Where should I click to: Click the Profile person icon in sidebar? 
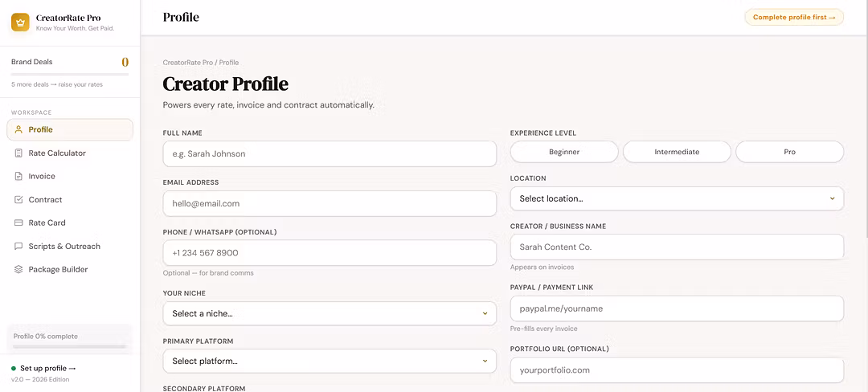[x=18, y=129]
